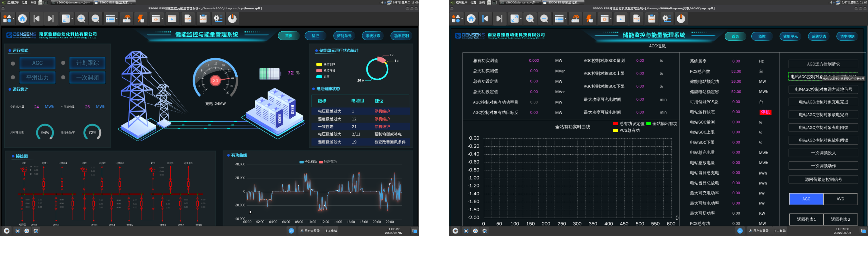Screen dimensions: 868x263
Task: Switch to the AVC tab
Action: 840,199
